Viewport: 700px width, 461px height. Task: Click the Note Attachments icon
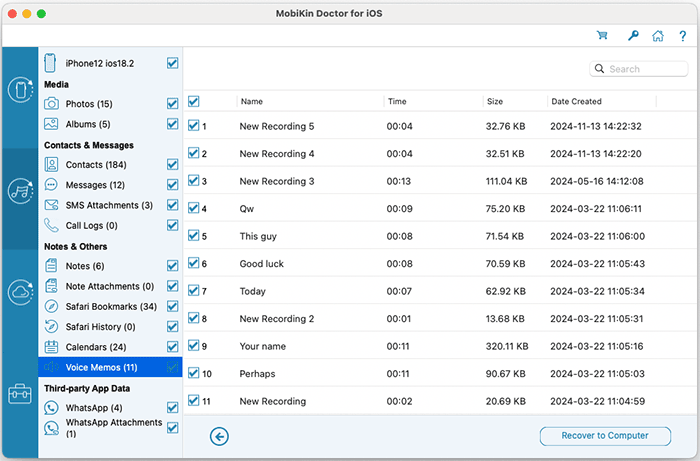(x=51, y=286)
